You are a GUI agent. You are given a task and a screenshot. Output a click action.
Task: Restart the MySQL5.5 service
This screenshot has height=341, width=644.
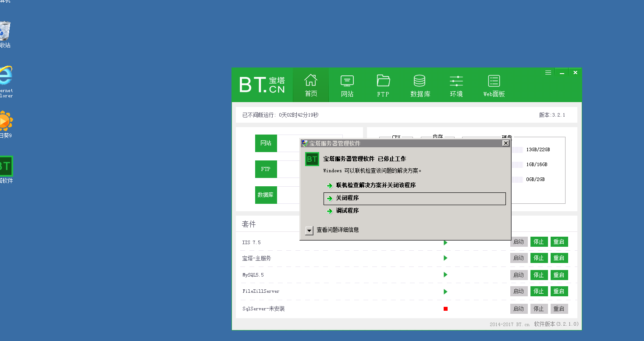click(559, 275)
